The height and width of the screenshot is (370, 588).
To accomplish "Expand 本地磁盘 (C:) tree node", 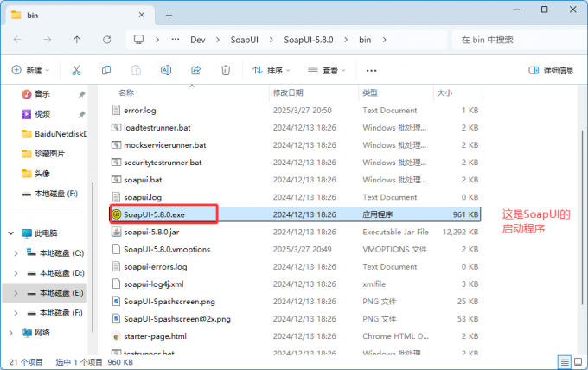I will pos(16,253).
